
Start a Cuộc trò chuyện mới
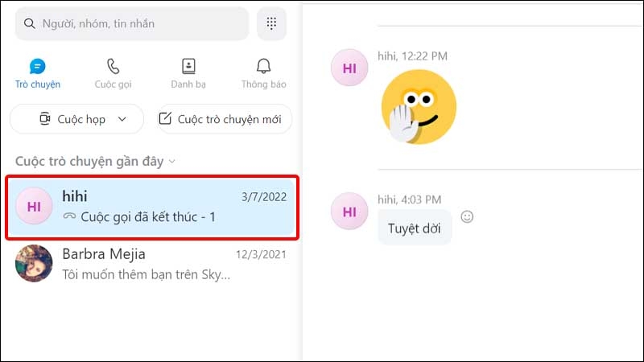[225, 119]
